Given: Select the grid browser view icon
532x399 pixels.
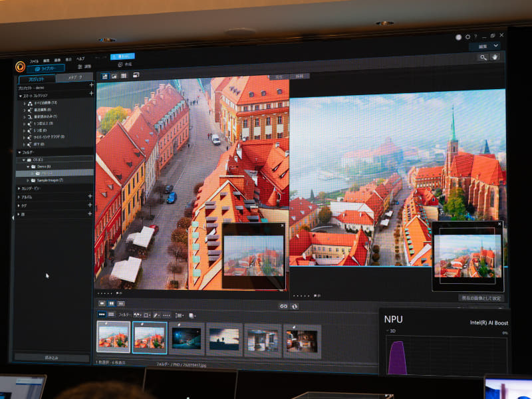Looking at the screenshot, I should click(x=124, y=76).
